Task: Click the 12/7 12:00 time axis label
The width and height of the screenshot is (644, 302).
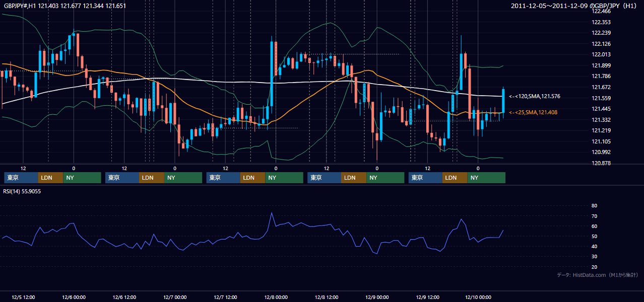Action: pyautogui.click(x=225, y=297)
